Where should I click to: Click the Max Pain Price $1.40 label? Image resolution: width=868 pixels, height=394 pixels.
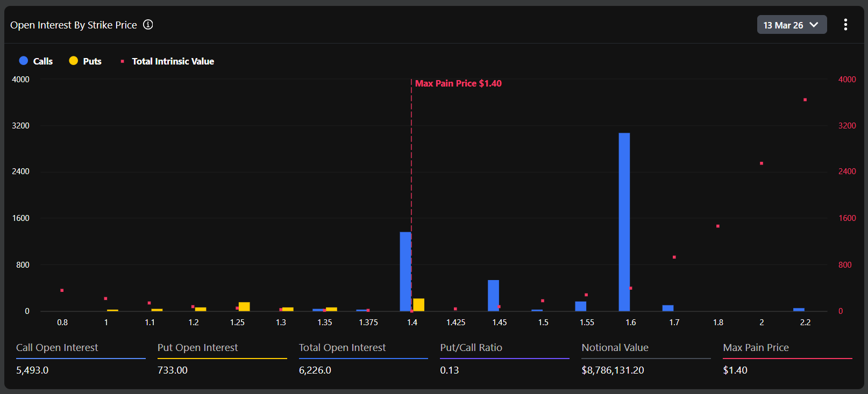458,83
